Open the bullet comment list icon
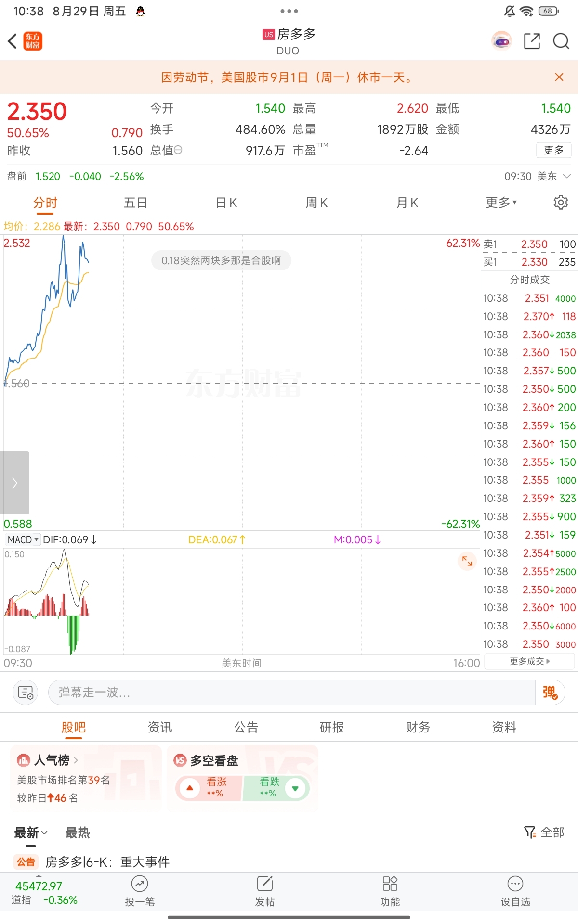578x924 pixels. pos(25,693)
